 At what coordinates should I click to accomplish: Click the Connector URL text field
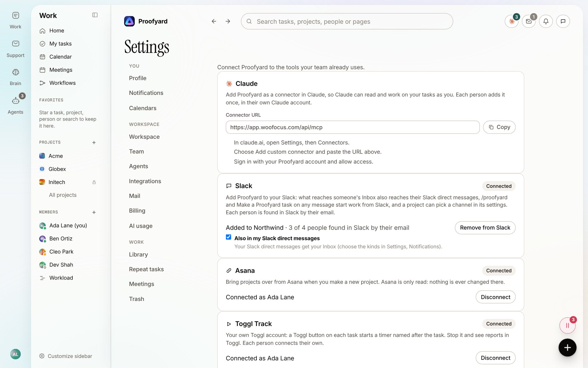tap(353, 127)
